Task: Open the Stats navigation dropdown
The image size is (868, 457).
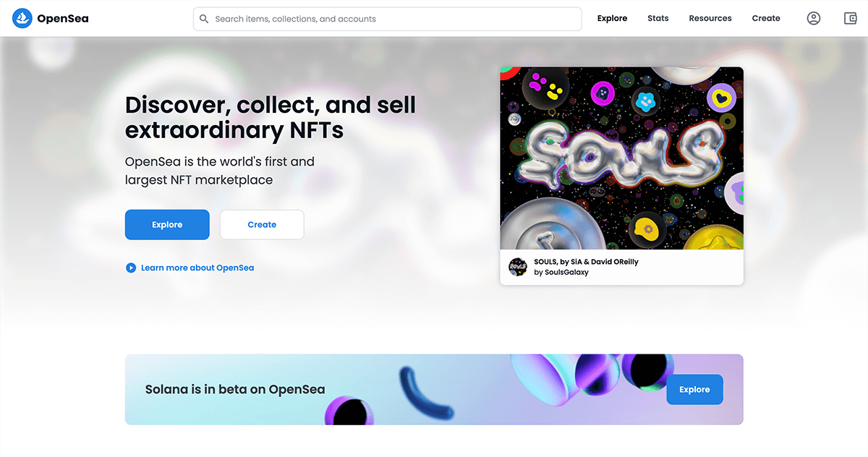Action: pyautogui.click(x=658, y=18)
